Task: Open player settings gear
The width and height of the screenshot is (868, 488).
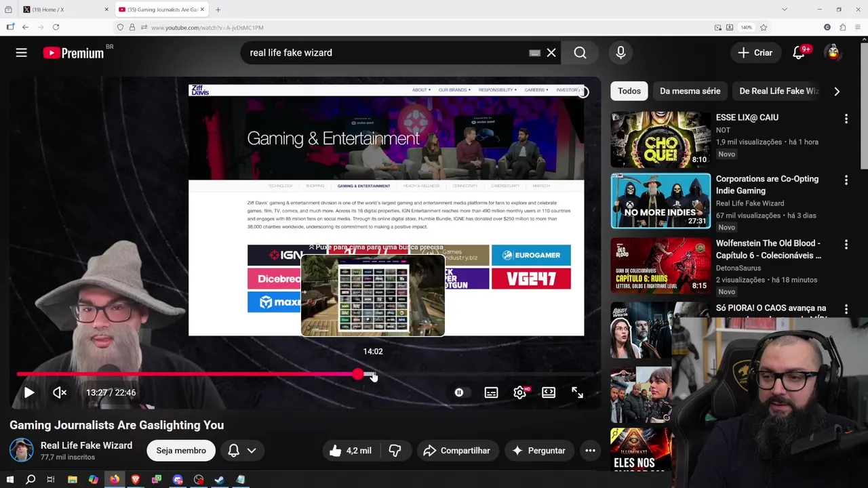Action: click(x=520, y=392)
